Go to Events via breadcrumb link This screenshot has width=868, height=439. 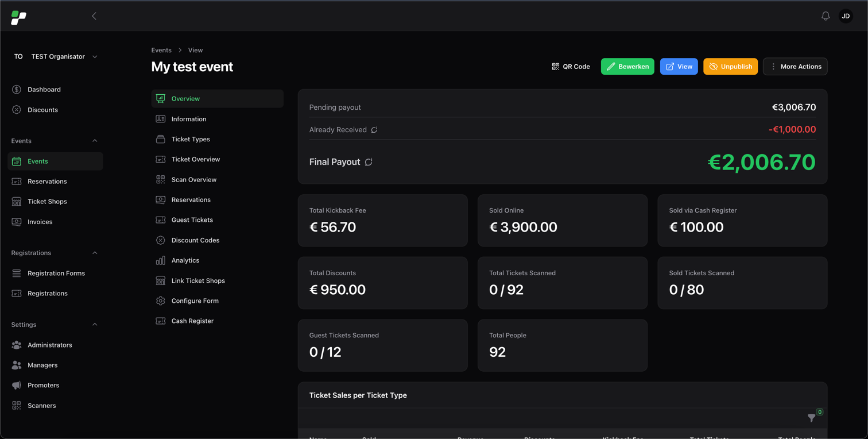(161, 50)
